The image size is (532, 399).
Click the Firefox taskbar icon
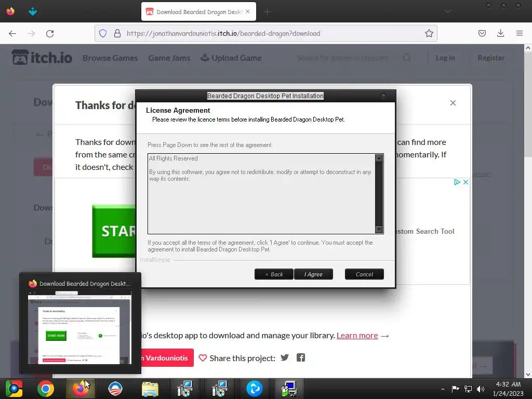click(x=81, y=389)
